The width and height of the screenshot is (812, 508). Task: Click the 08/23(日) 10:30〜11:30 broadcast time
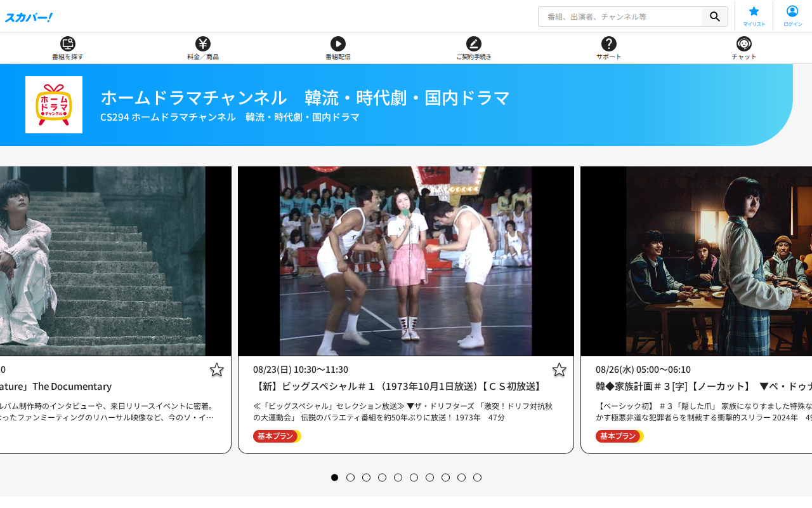pyautogui.click(x=301, y=370)
